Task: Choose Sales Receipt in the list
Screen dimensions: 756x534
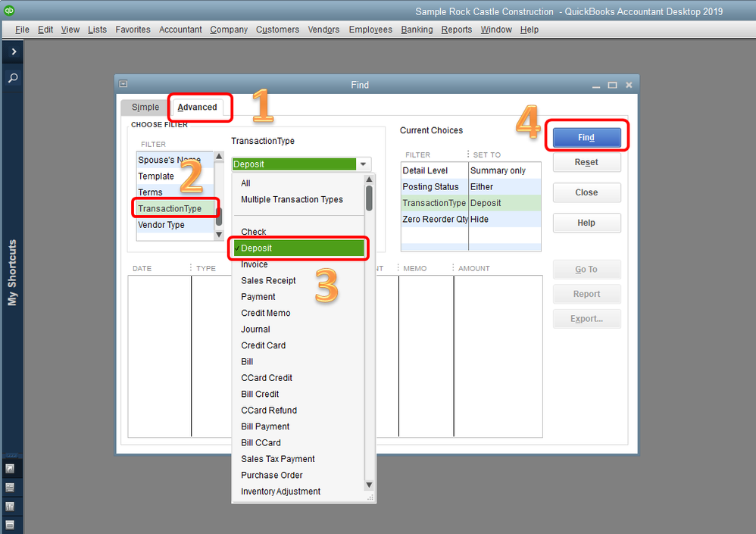Action: (x=298, y=280)
